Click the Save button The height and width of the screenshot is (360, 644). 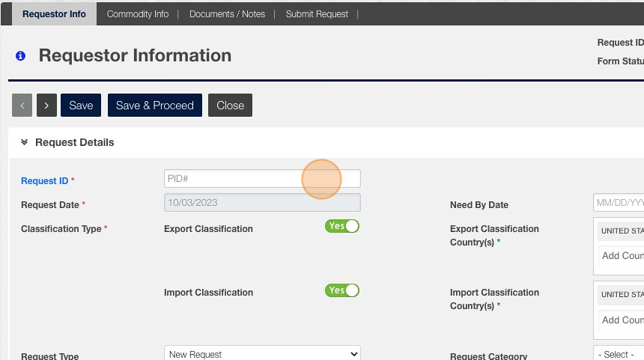pyautogui.click(x=81, y=105)
